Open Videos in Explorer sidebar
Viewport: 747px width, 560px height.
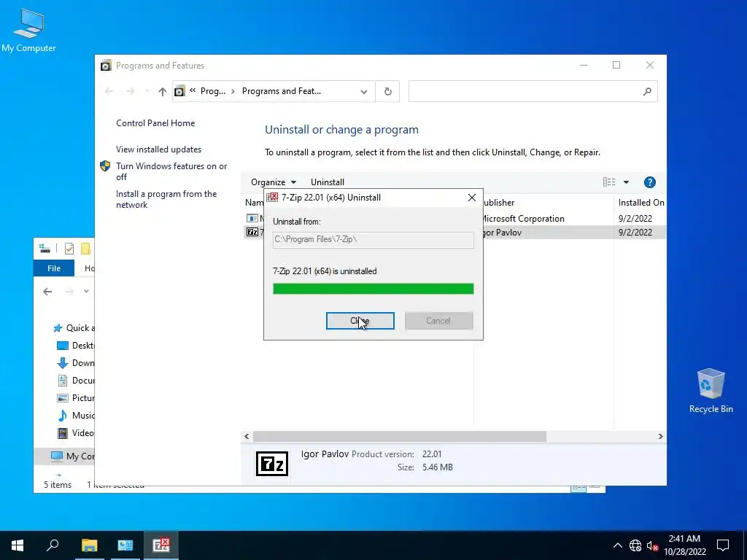coord(76,433)
